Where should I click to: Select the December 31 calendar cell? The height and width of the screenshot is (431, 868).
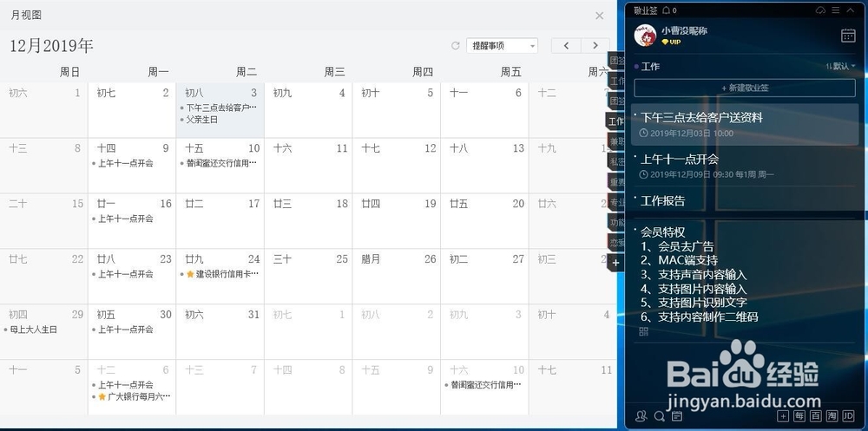(220, 331)
